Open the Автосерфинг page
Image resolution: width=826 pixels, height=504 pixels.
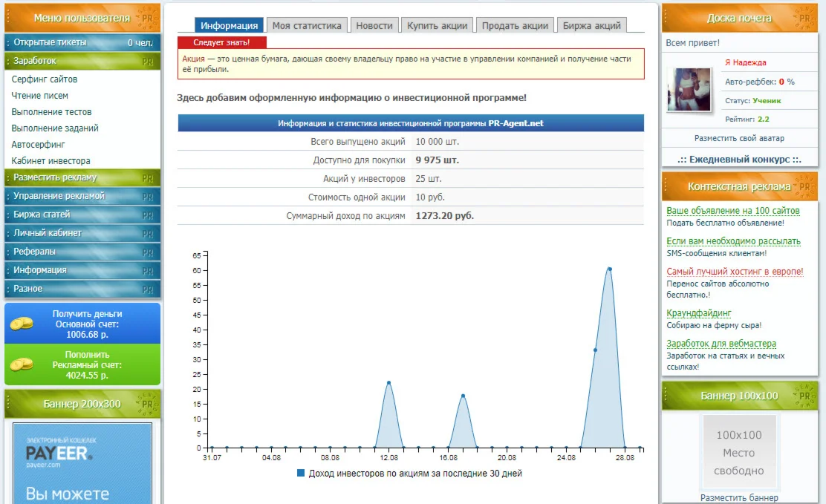(x=38, y=144)
